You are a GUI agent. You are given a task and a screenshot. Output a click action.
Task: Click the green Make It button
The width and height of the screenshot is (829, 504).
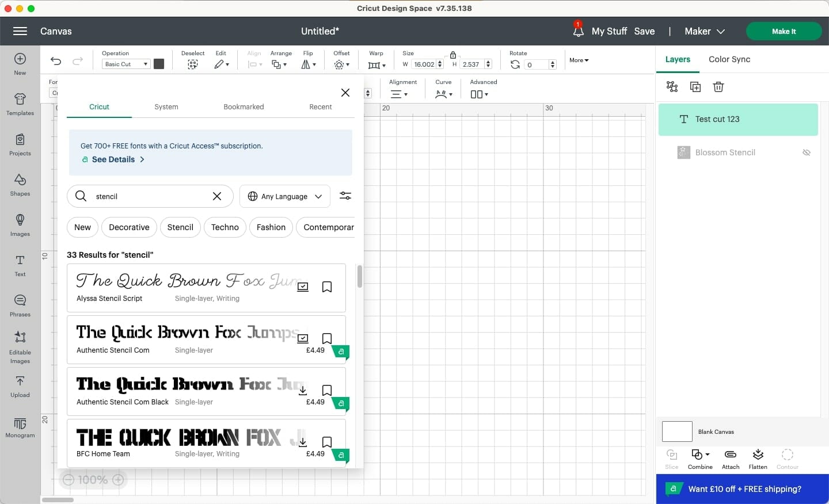tap(784, 31)
